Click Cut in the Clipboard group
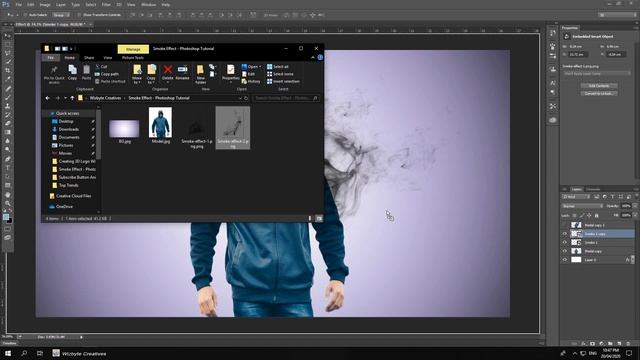Screen dimensions: 640x360 tap(101, 67)
